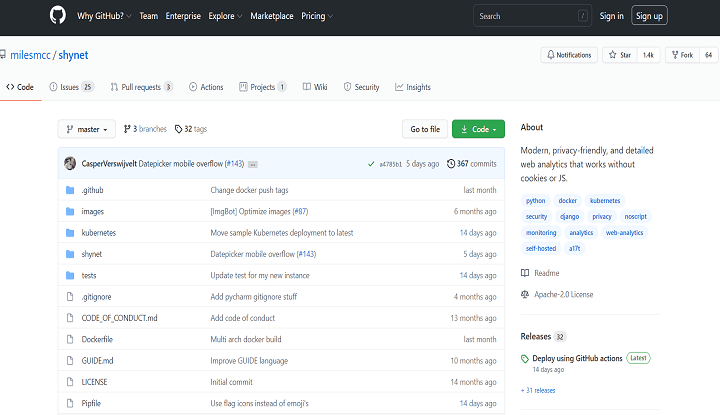Open the + 31 releases link
The image size is (720, 415).
coord(538,390)
